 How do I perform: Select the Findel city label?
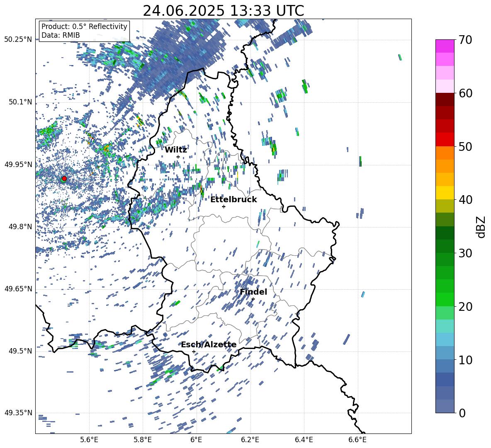(x=253, y=292)
